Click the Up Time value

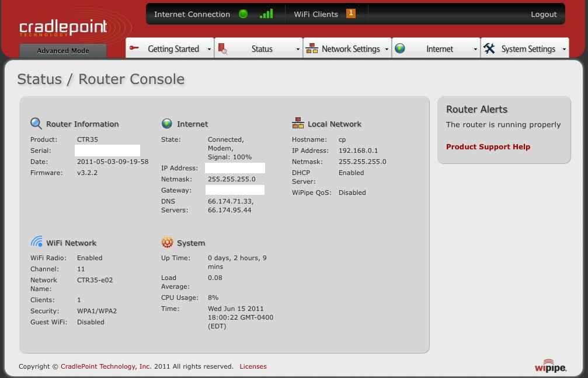pyautogui.click(x=237, y=262)
